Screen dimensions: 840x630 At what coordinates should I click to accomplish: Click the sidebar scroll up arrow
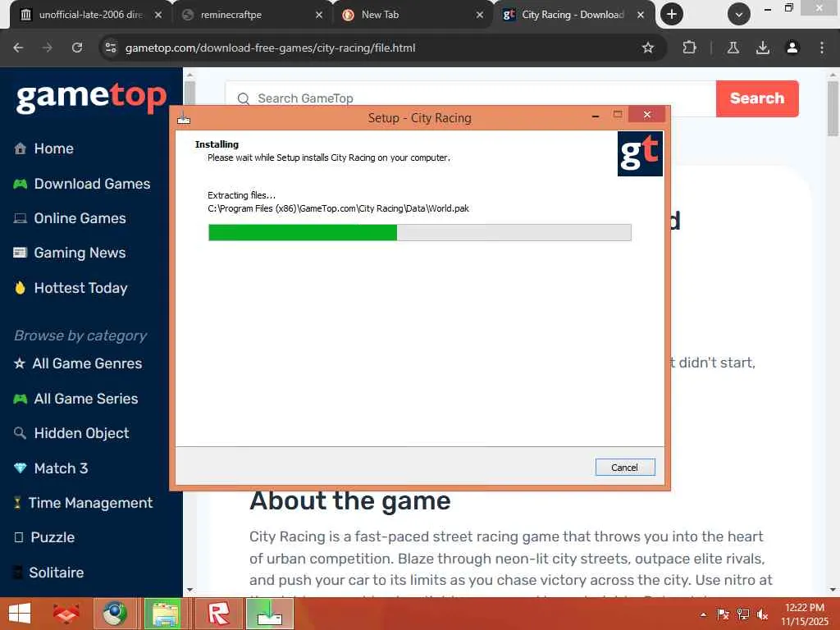point(189,75)
